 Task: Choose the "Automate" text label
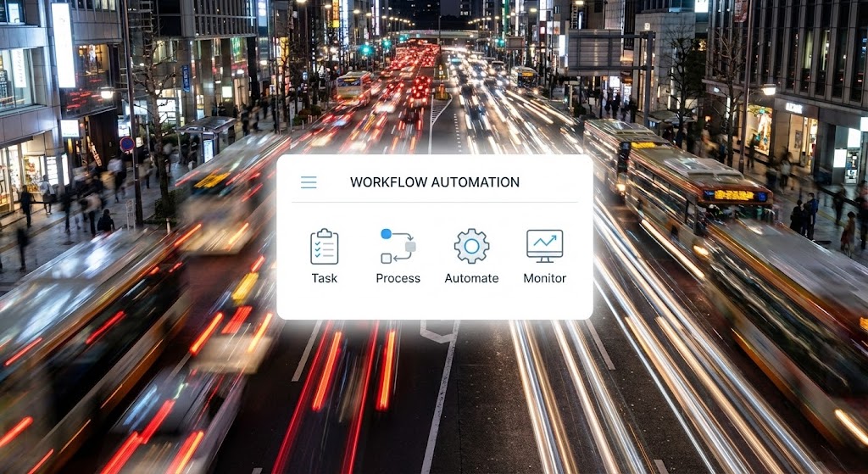pos(471,278)
